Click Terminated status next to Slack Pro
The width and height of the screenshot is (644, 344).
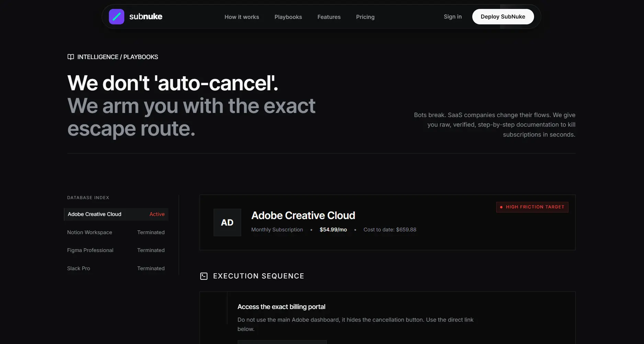click(151, 268)
